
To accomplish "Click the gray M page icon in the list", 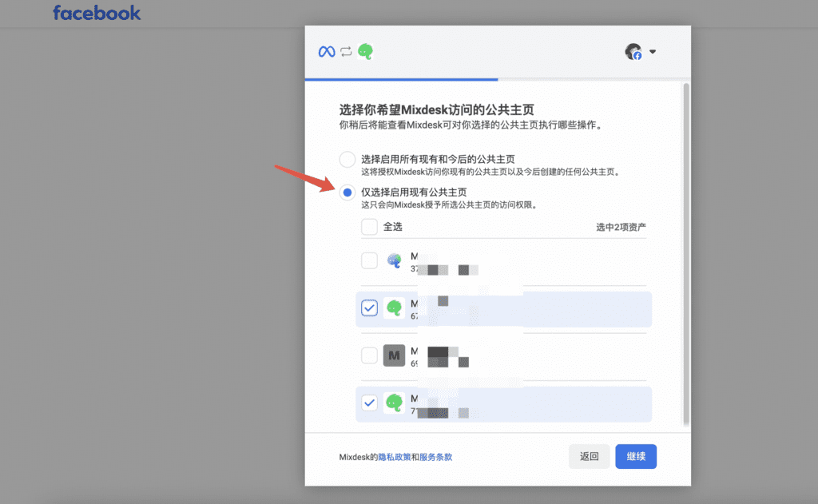I will (x=394, y=355).
